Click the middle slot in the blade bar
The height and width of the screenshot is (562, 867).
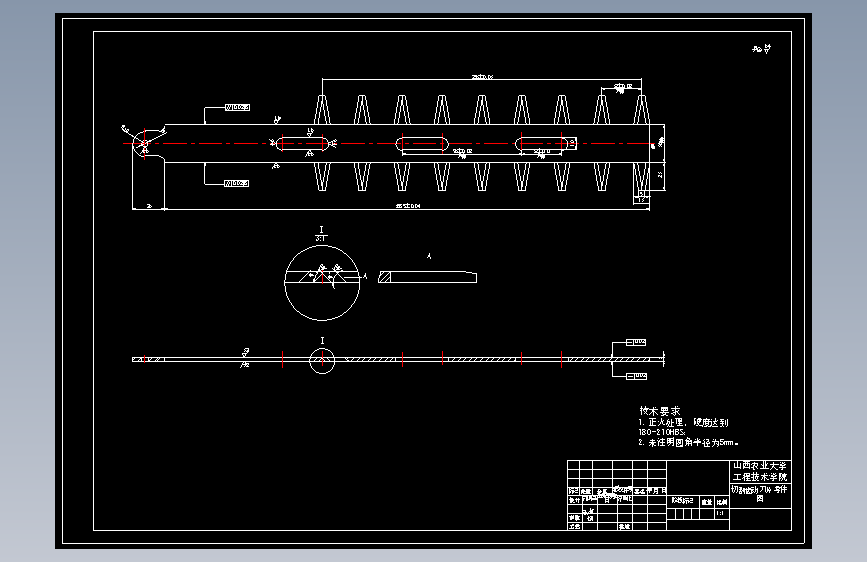422,144
